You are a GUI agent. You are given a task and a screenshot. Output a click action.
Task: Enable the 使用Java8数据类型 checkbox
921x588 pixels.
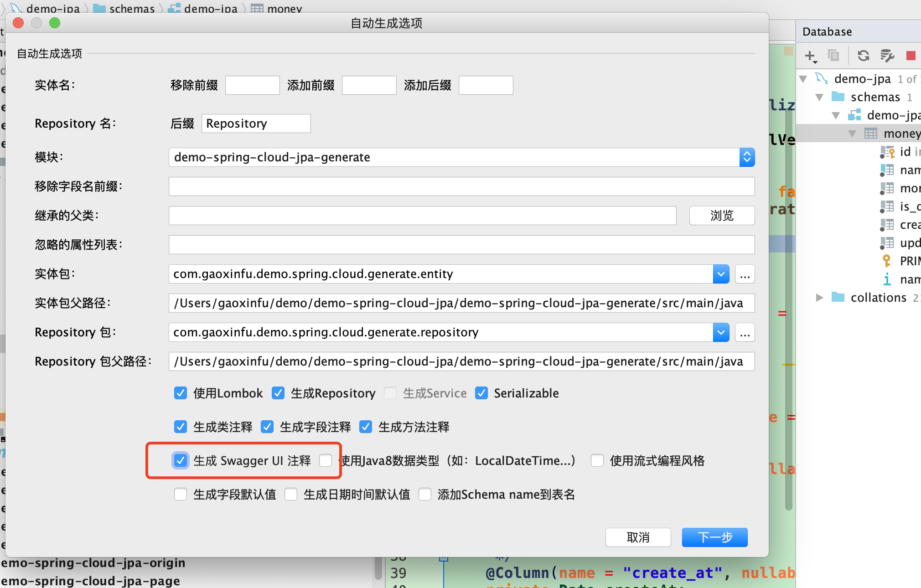coord(326,460)
